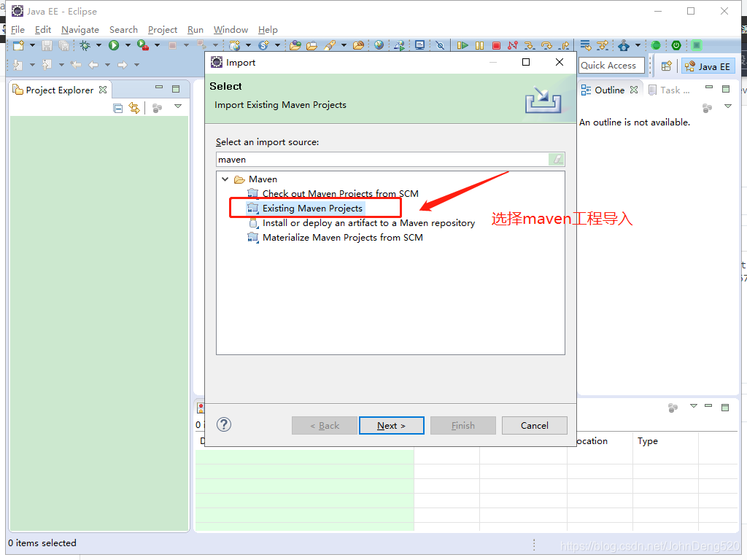This screenshot has width=747, height=560.
Task: Open the Project menu
Action: (x=163, y=29)
